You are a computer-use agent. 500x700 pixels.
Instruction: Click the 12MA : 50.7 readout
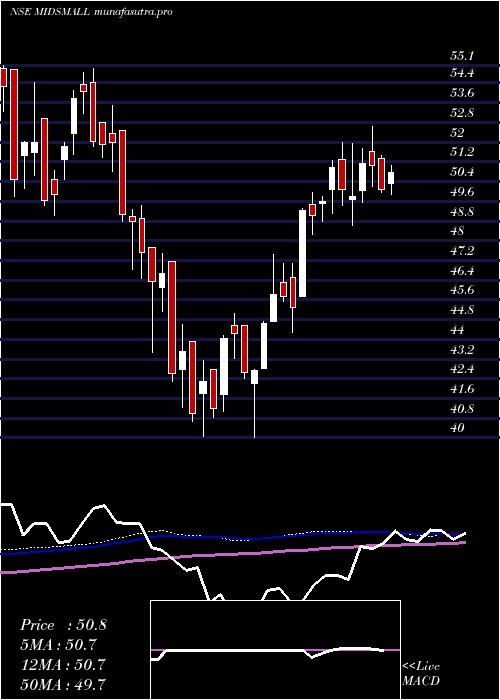tap(62, 664)
